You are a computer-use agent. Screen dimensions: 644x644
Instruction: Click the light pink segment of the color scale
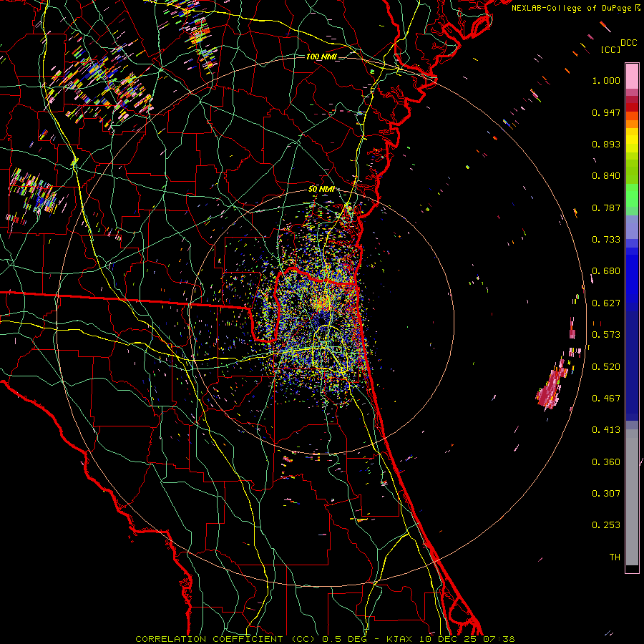[632, 76]
